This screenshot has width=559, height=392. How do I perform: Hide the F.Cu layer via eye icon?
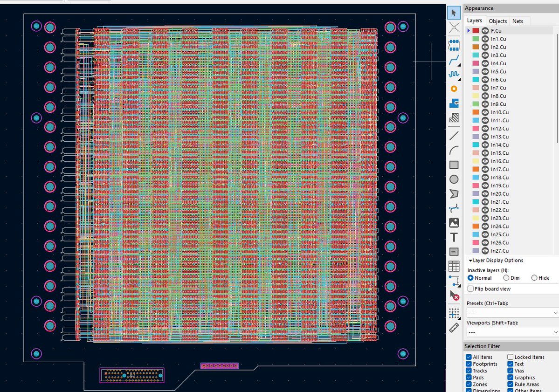(x=485, y=31)
